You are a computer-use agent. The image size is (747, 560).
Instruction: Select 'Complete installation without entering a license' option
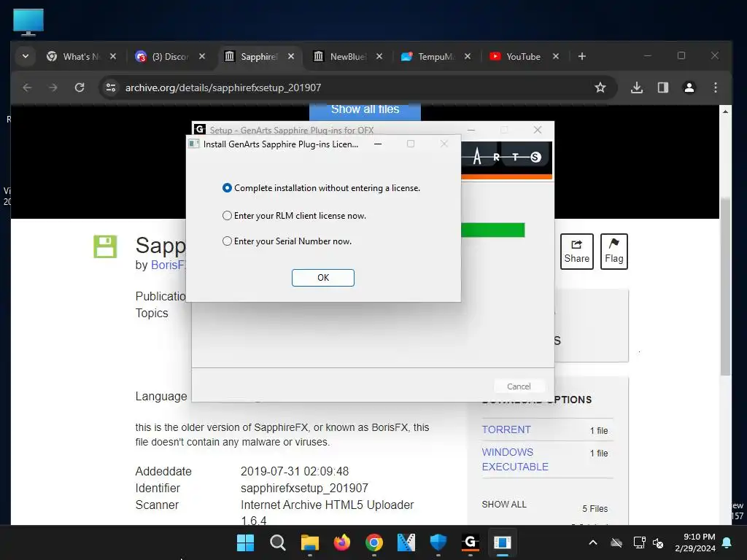(x=321, y=188)
